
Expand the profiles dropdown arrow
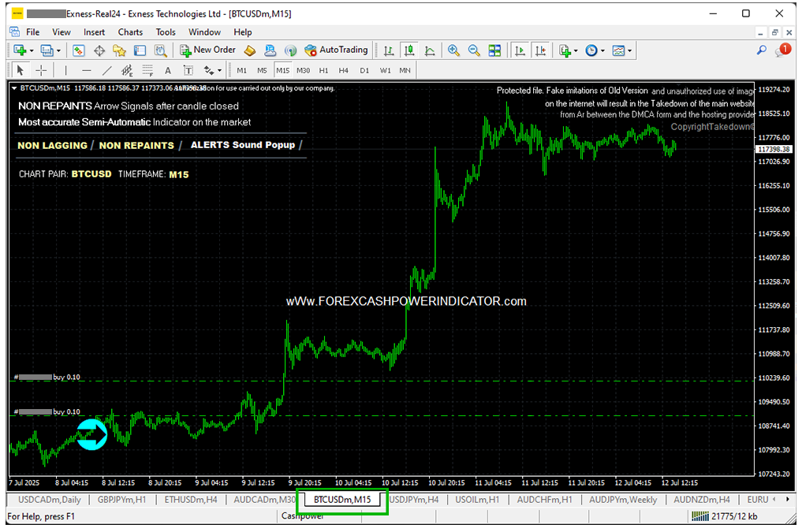coord(58,50)
